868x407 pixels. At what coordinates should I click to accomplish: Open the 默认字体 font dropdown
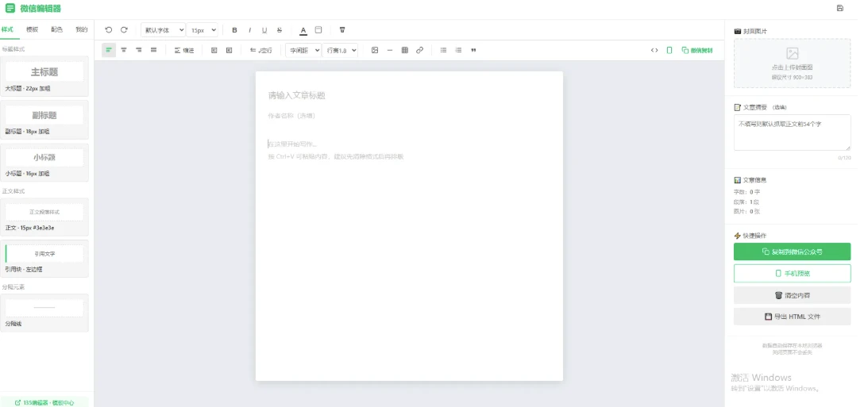[x=163, y=30]
